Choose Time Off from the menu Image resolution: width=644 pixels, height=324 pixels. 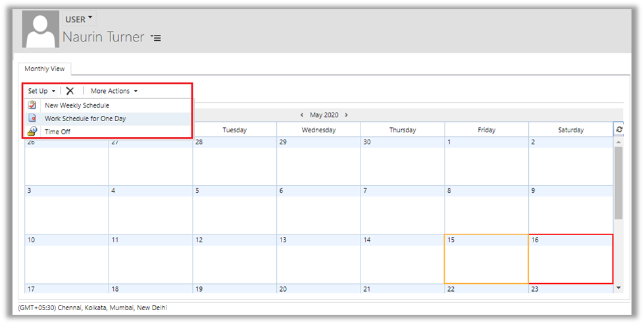pyautogui.click(x=57, y=132)
